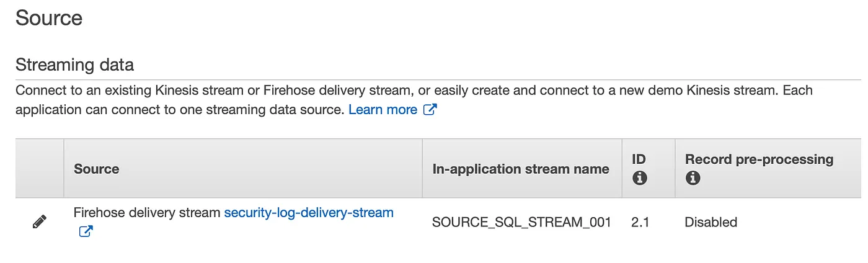
Task: Click the Firehose delivery stream text
Action: (147, 213)
